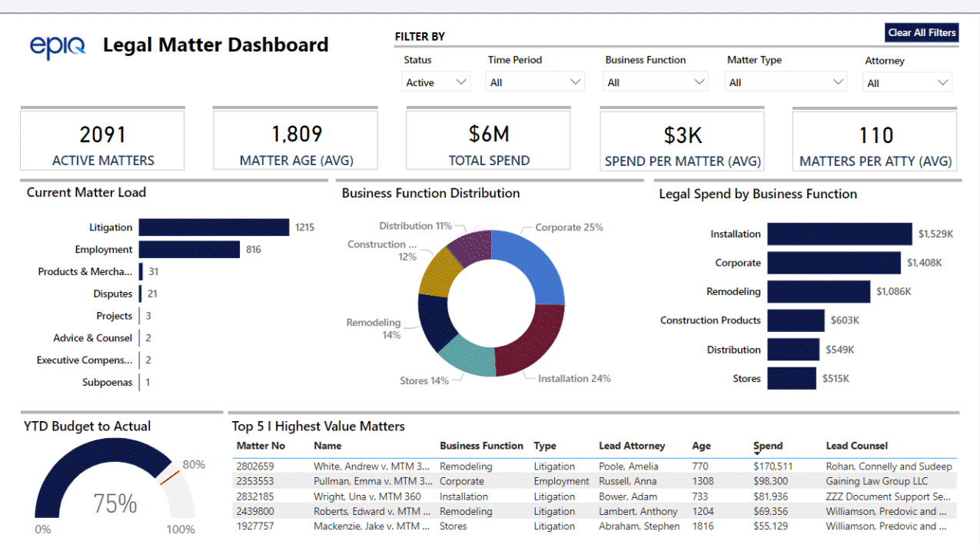Click the Subpoenas label in matter load
Screen dimensions: 980x551
click(108, 382)
